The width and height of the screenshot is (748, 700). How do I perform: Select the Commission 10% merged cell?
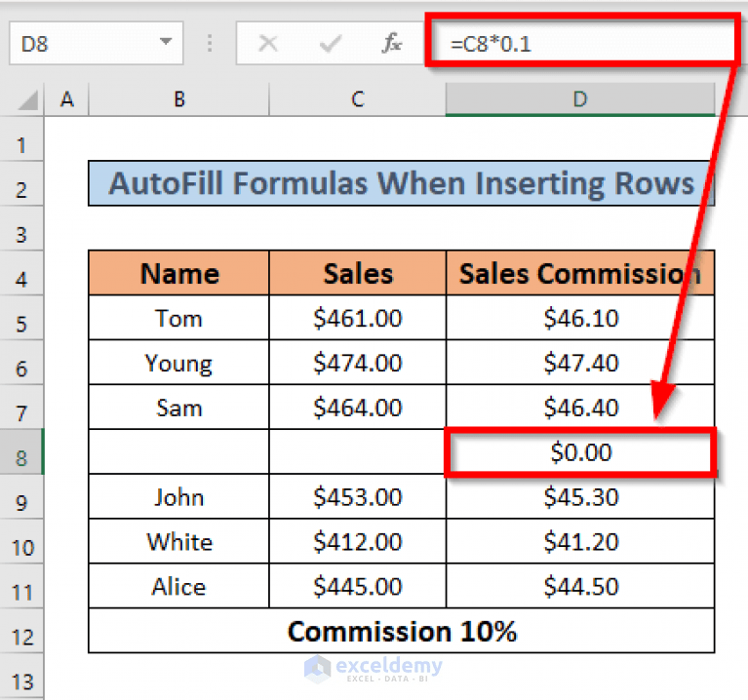tap(401, 631)
